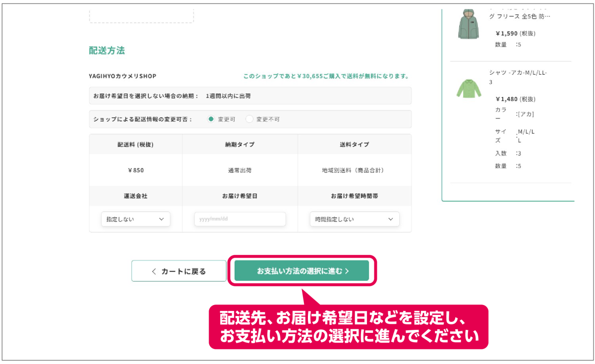This screenshot has height=364, width=595.
Task: Click the フリース 全5色 product name
Action: click(520, 16)
